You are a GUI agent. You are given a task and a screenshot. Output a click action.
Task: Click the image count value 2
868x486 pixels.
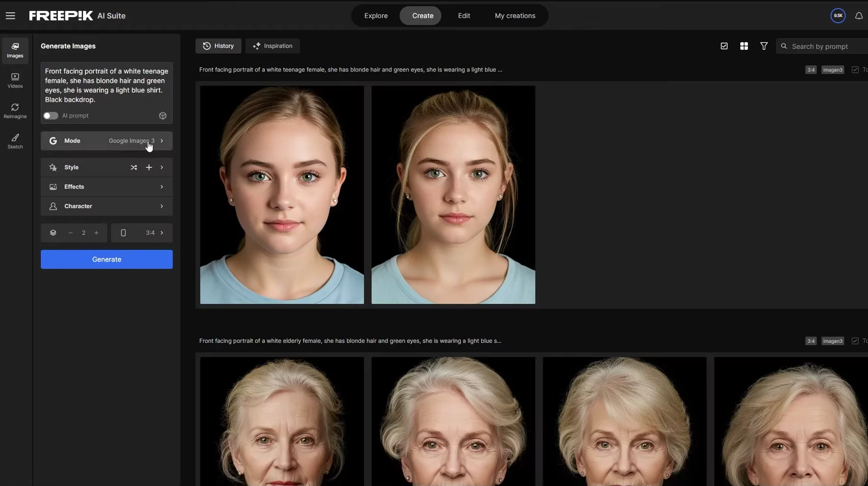(x=84, y=233)
